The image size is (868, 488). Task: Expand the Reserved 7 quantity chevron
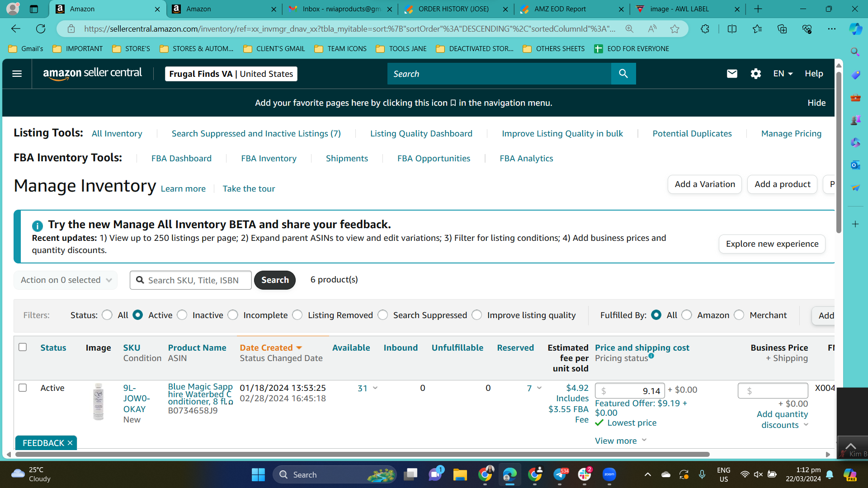(x=539, y=388)
